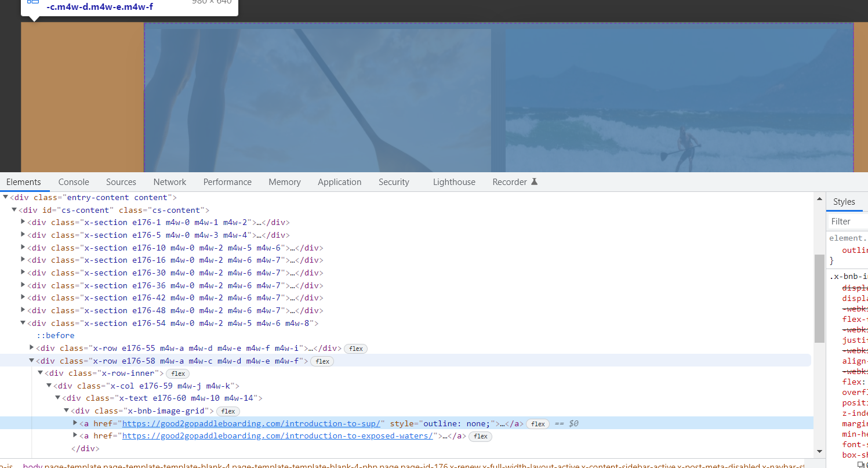Toggle flex badge on x-bnb-image-grid
The height and width of the screenshot is (468, 868).
click(228, 411)
